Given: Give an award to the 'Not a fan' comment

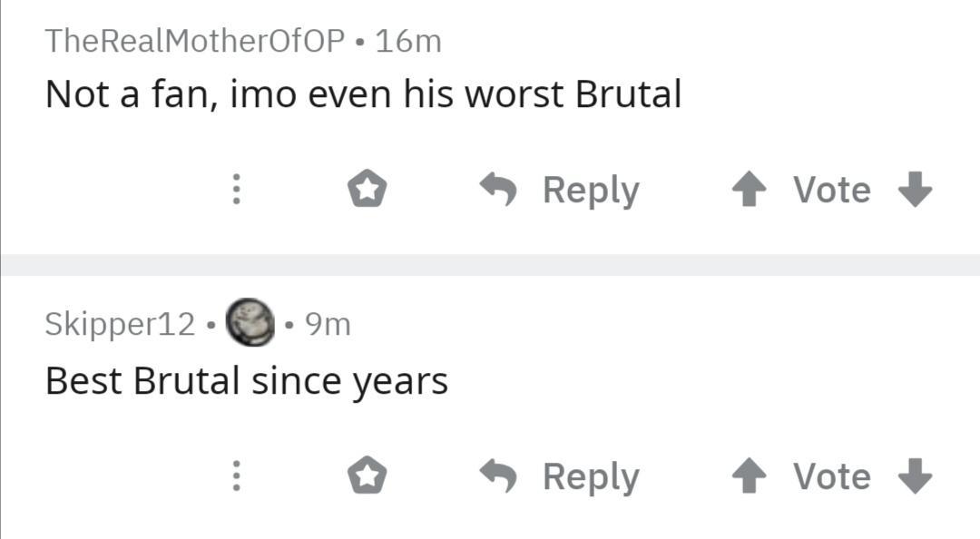Looking at the screenshot, I should coord(368,189).
